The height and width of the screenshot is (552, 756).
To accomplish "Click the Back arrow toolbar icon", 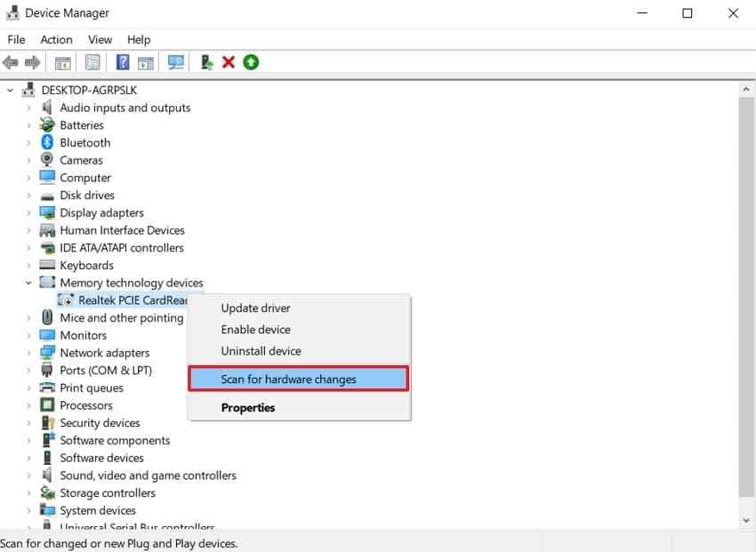I will 10,62.
